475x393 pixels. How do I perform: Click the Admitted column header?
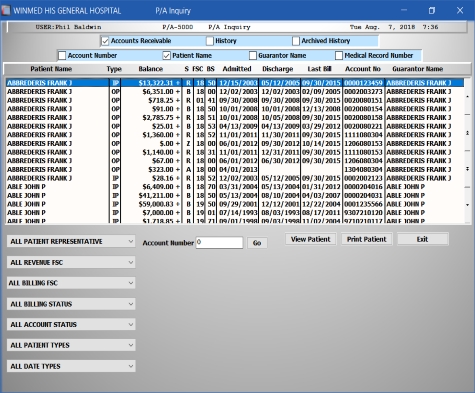click(x=237, y=69)
